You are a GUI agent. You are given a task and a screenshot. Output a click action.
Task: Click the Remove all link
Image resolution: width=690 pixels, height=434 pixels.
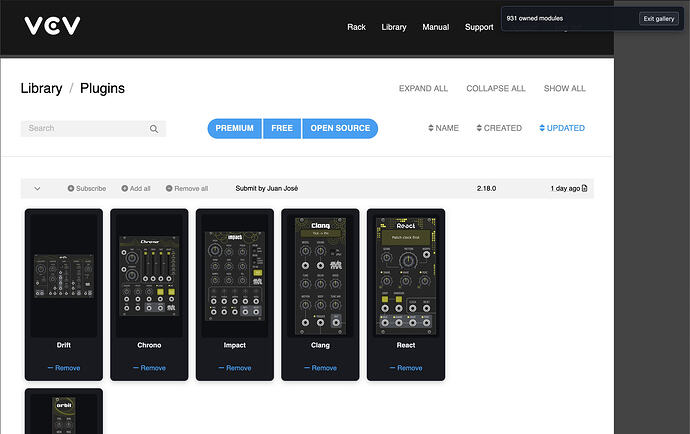(187, 188)
